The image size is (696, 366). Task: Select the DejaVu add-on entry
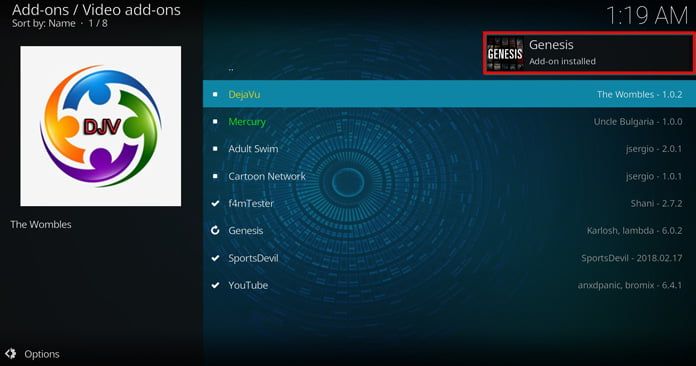point(449,94)
